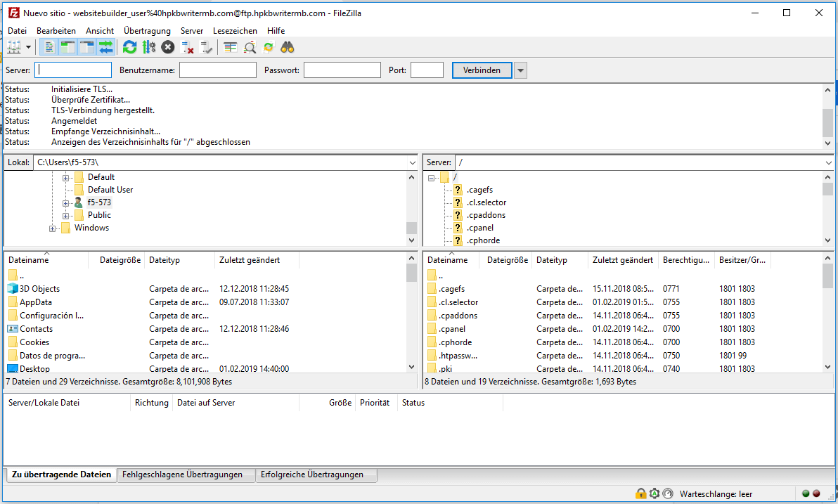Toggle the message log display
The image size is (838, 504).
(x=49, y=48)
